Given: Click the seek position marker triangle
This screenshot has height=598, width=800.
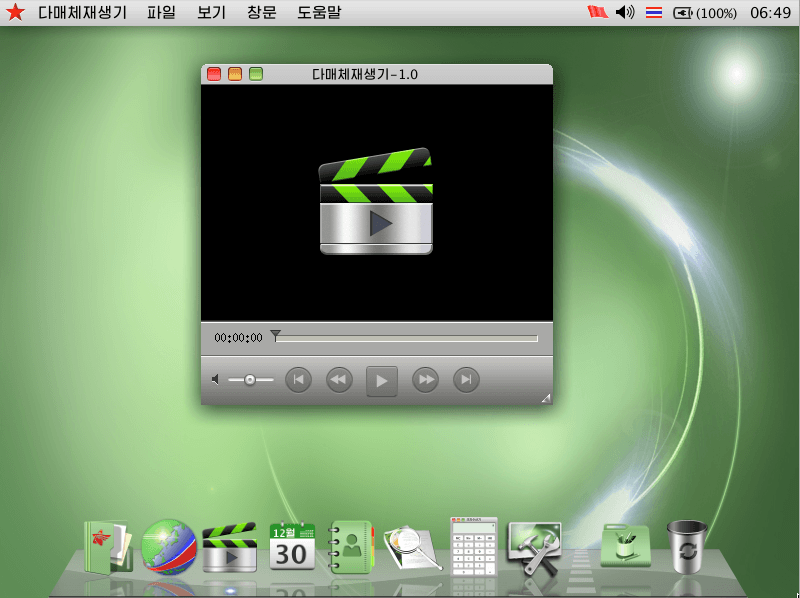Looking at the screenshot, I should pyautogui.click(x=276, y=335).
